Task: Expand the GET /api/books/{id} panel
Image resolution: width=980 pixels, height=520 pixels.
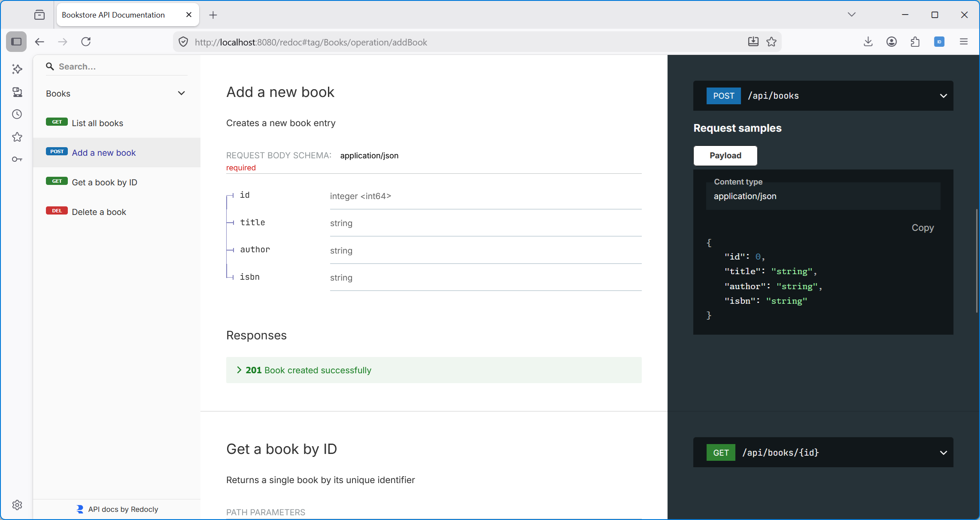Action: tap(943, 453)
